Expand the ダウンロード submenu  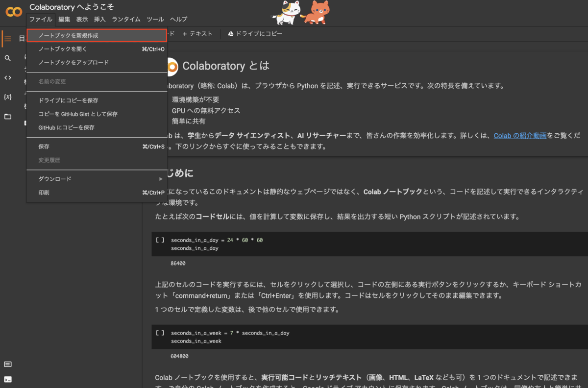click(x=97, y=179)
